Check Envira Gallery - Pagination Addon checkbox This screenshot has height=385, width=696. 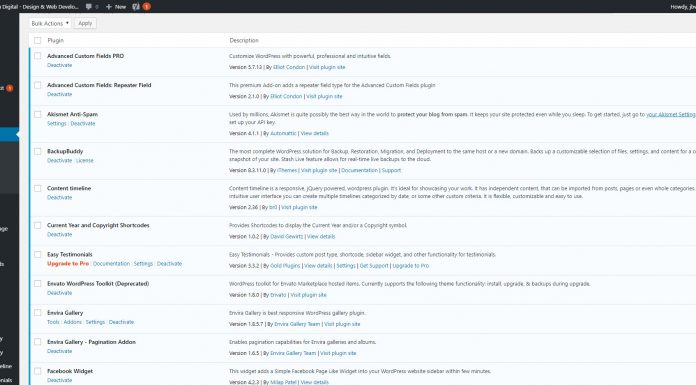38,342
